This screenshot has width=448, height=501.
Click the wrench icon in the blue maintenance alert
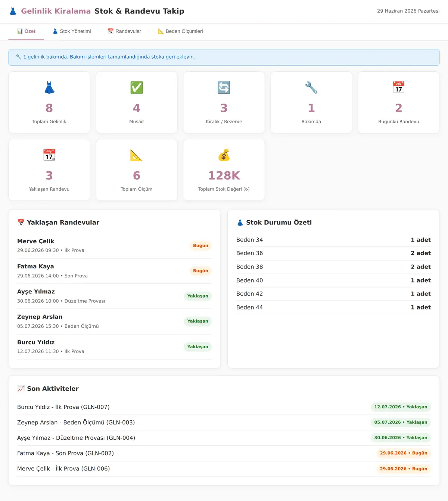click(x=19, y=57)
